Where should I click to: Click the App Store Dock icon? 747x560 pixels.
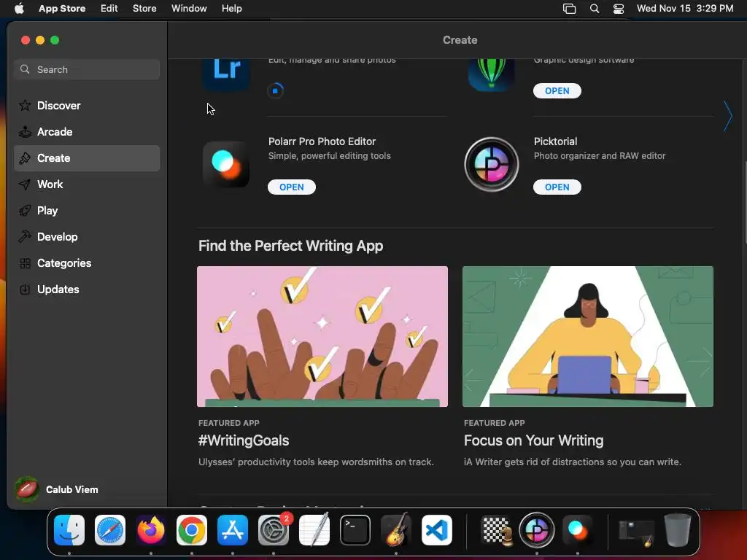tap(233, 530)
